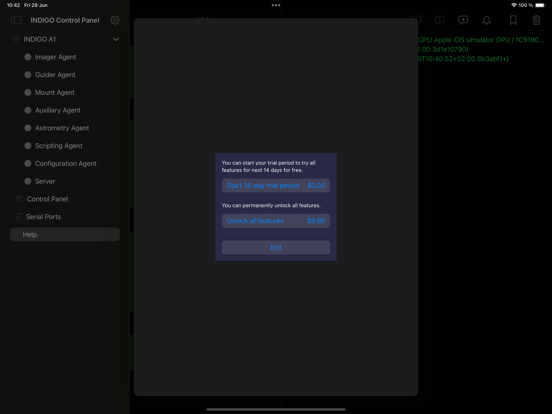552x414 pixels.
Task: Click INDIGO A1 network icon
Action: (16, 39)
